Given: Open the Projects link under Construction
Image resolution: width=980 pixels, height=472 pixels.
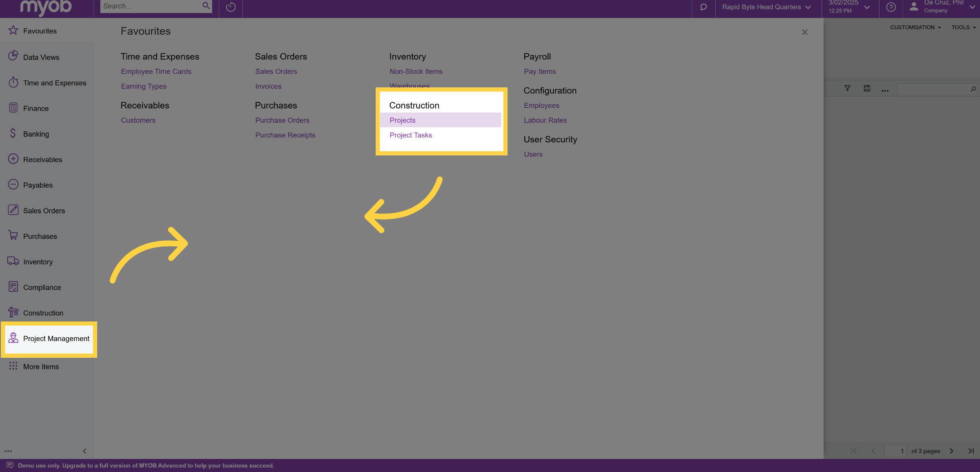Looking at the screenshot, I should pyautogui.click(x=402, y=120).
